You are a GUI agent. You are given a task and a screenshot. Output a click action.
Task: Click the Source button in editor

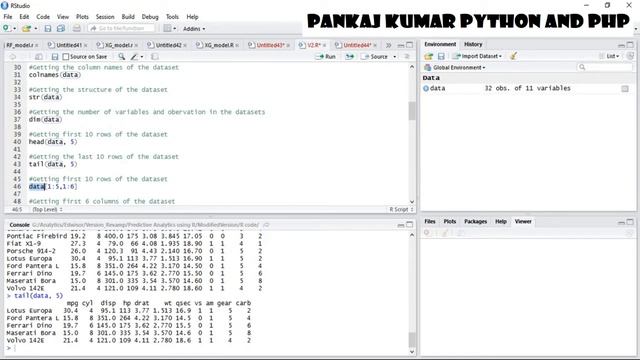point(375,57)
